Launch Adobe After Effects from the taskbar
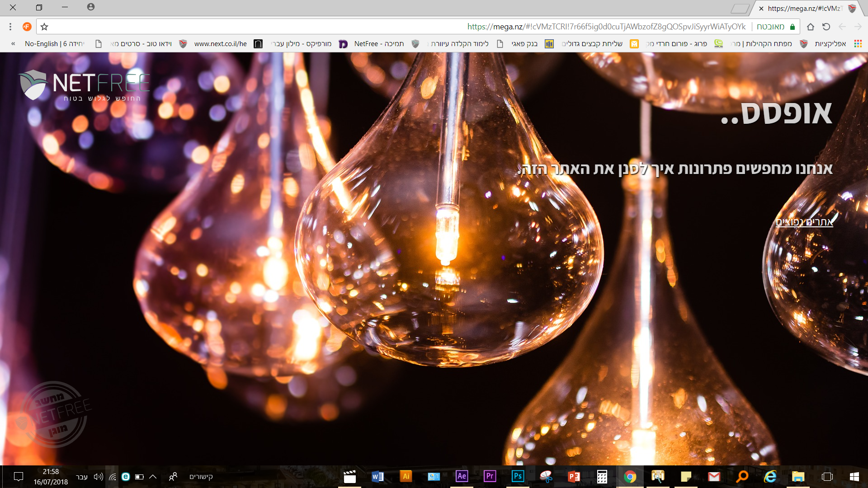This screenshot has height=488, width=868. (x=462, y=477)
